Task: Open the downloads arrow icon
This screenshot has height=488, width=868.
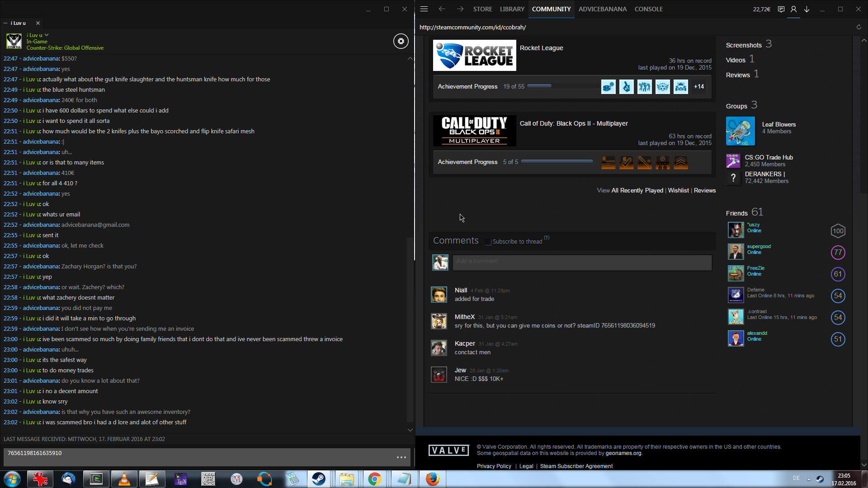Action: point(807,9)
